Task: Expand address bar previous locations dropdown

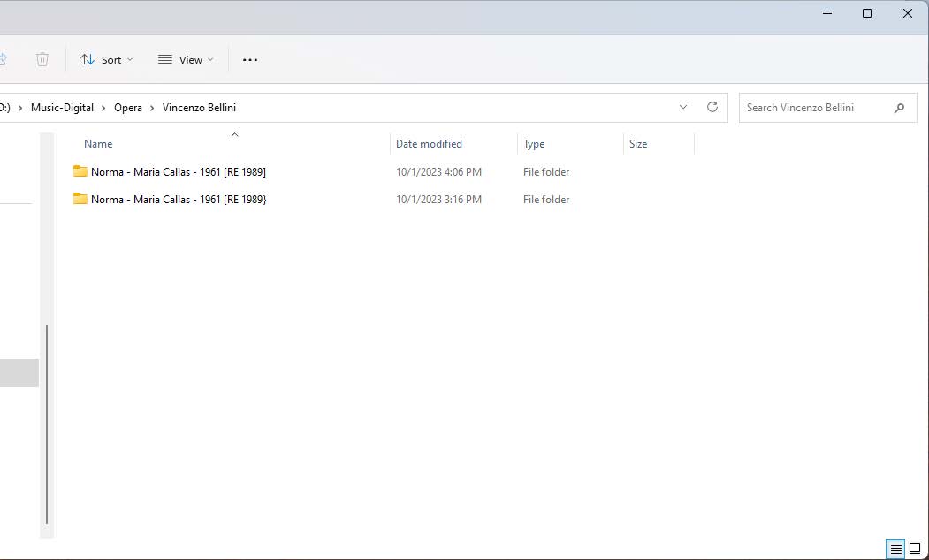Action: pos(683,107)
